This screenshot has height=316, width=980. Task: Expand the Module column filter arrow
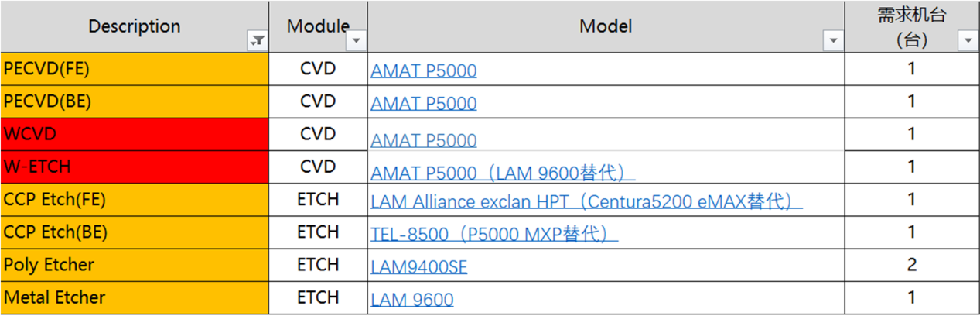(x=356, y=41)
